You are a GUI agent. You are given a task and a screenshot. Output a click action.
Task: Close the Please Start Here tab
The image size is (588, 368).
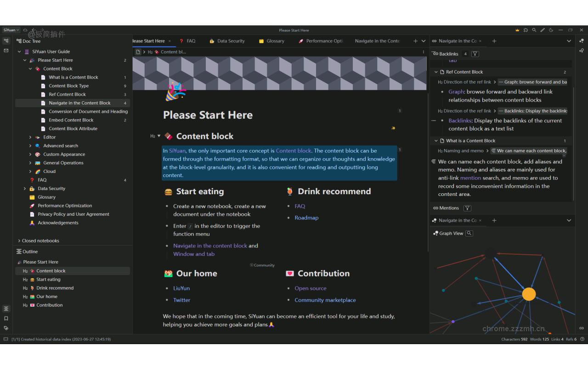pyautogui.click(x=170, y=41)
